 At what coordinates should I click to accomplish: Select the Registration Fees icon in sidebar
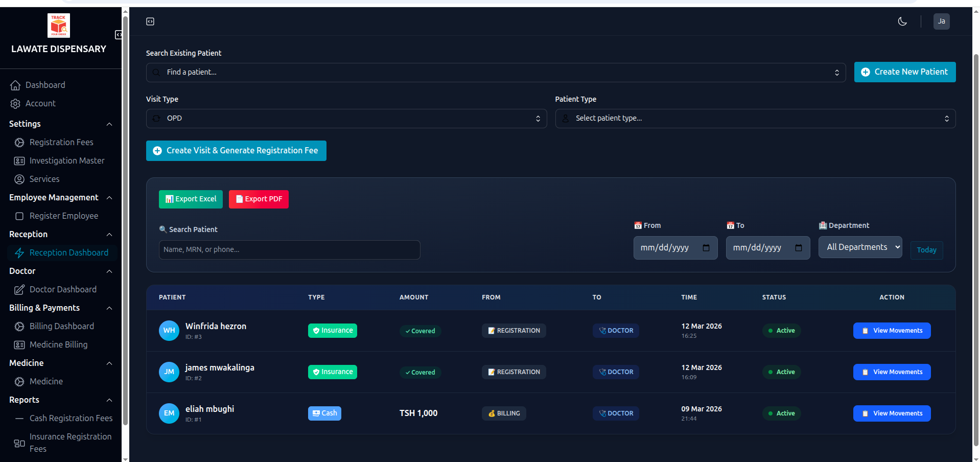click(x=19, y=142)
